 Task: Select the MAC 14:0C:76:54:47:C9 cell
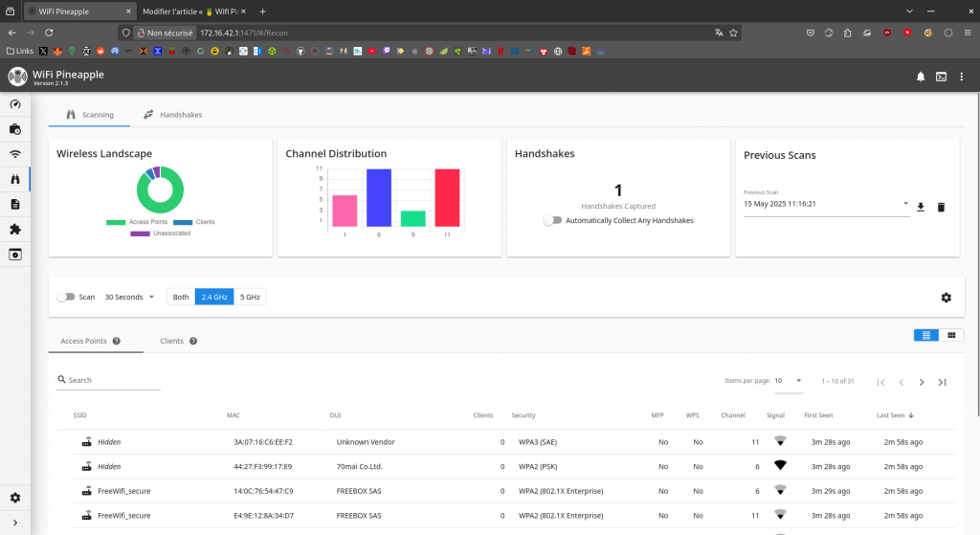click(263, 491)
